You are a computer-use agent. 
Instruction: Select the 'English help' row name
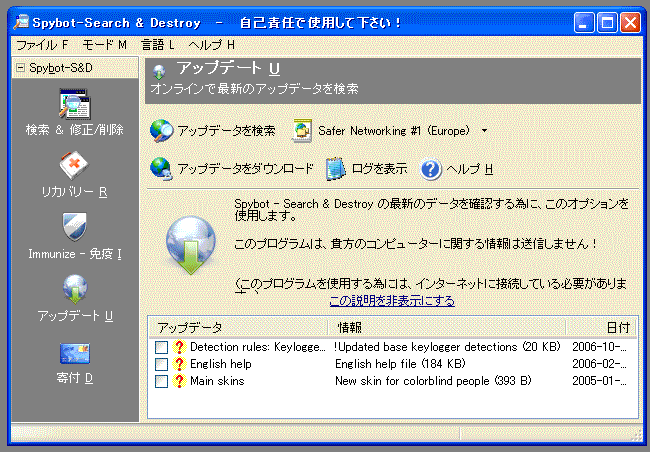(x=221, y=364)
